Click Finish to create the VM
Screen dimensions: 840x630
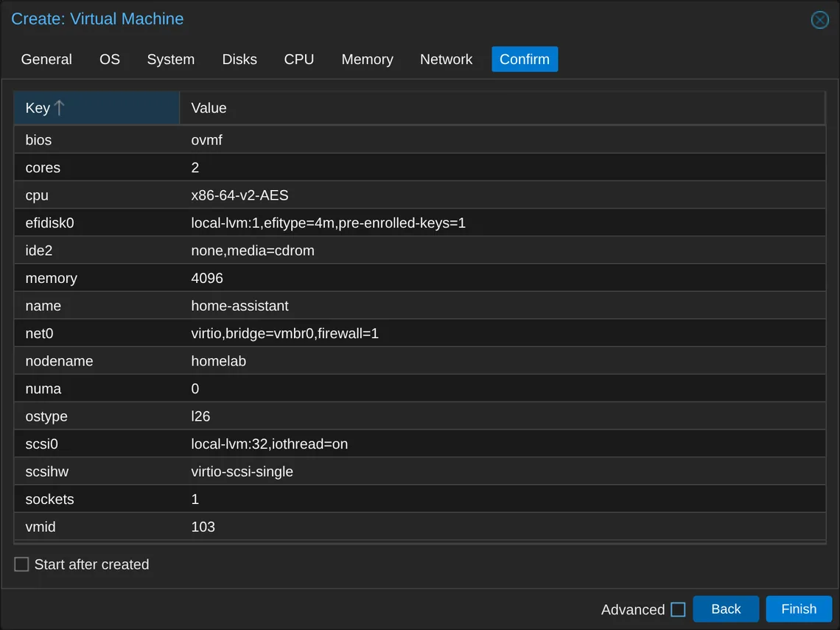pyautogui.click(x=798, y=609)
